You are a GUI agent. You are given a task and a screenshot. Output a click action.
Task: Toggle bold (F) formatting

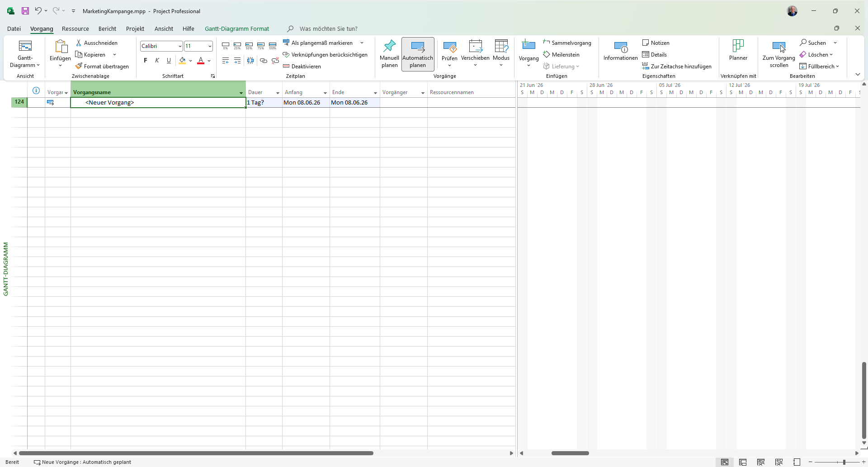pos(146,60)
